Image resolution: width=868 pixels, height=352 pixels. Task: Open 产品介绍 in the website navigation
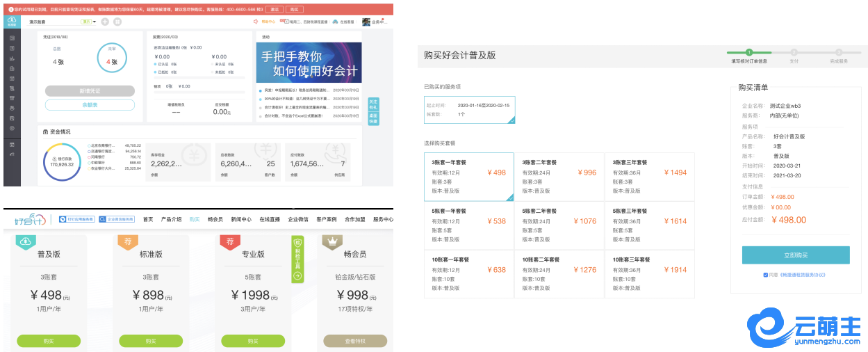171,219
